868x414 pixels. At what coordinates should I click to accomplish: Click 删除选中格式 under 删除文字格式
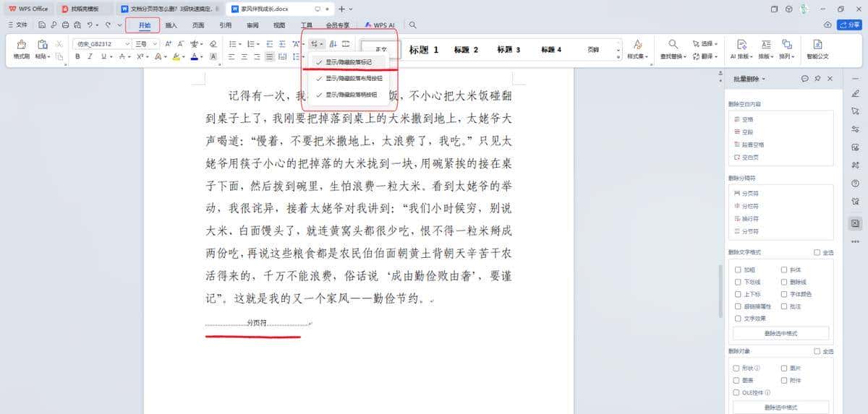780,333
